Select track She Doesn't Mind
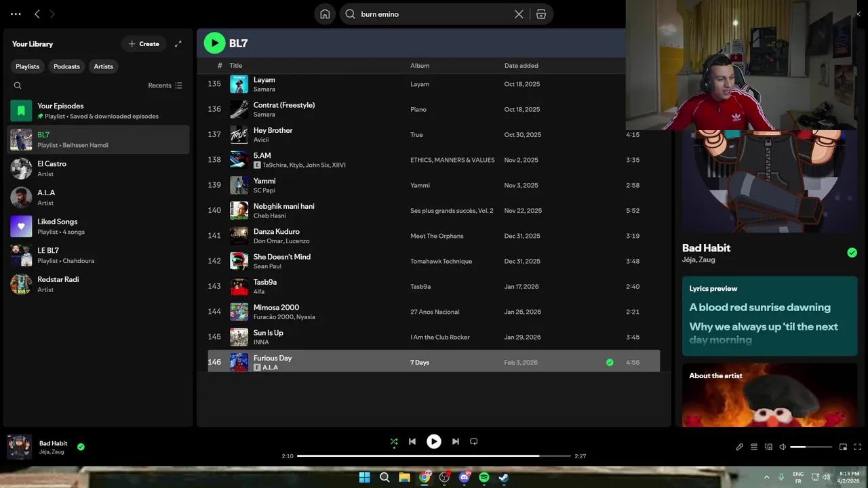The width and height of the screenshot is (868, 488). pos(433,261)
